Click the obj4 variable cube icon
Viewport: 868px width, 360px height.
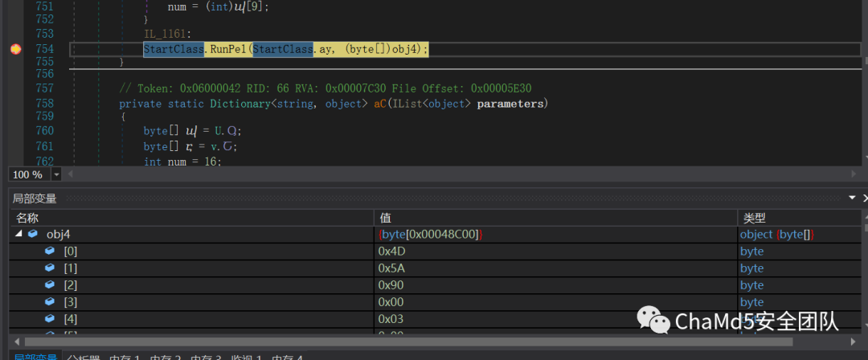click(x=32, y=234)
